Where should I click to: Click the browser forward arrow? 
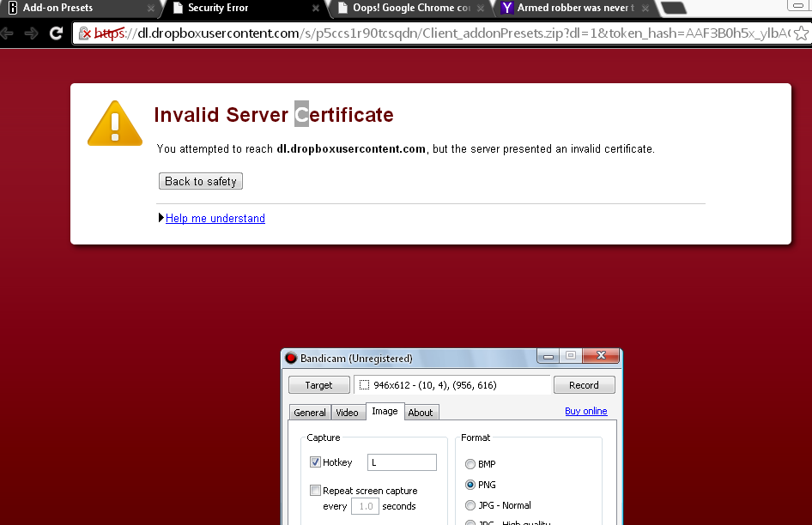click(32, 33)
